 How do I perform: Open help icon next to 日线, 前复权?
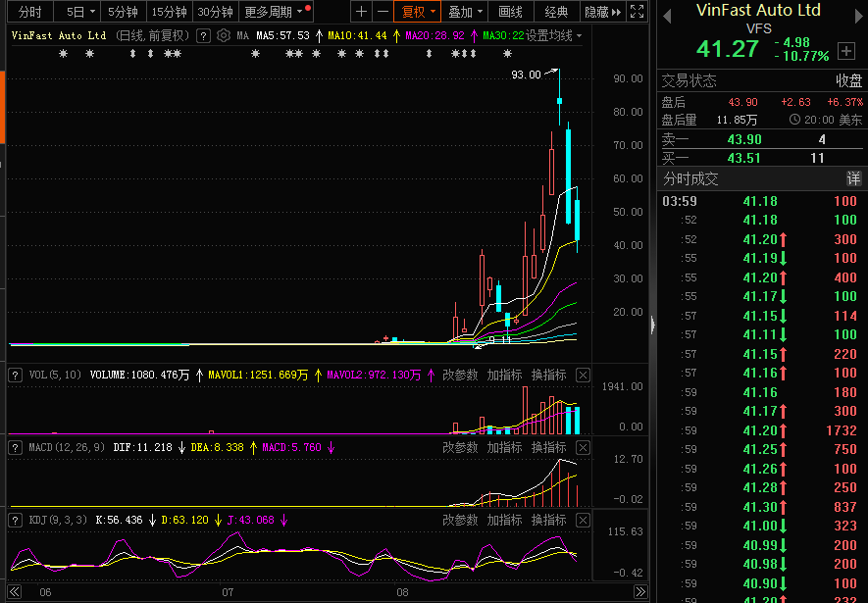(x=204, y=36)
